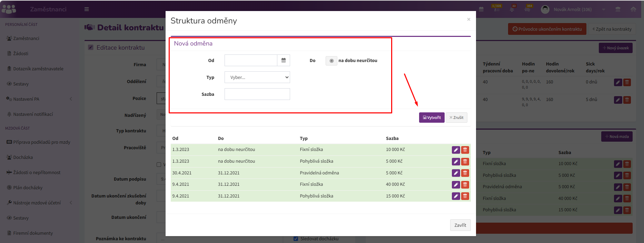Delete the 10 000 Kč Fixní složka row
The width and height of the screenshot is (644, 243).
point(465,150)
